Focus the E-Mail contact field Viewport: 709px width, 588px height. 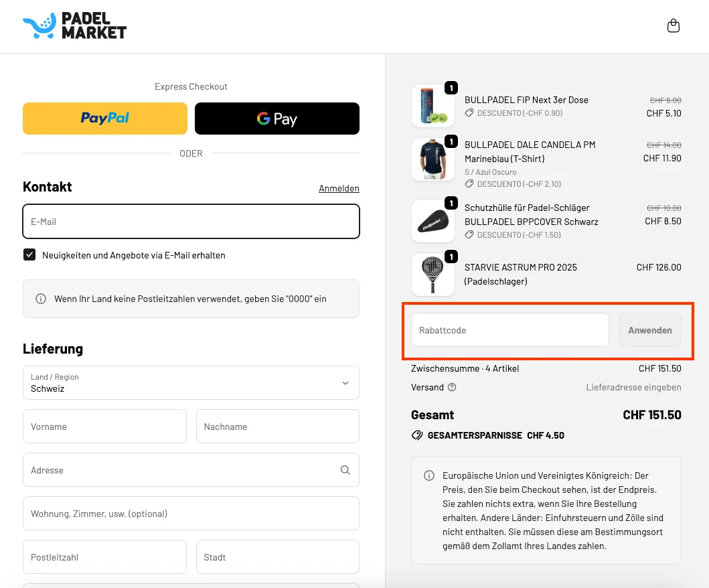[x=191, y=222]
